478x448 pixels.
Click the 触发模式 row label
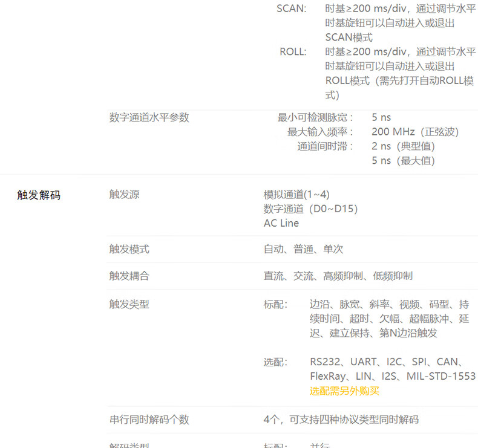tap(129, 249)
